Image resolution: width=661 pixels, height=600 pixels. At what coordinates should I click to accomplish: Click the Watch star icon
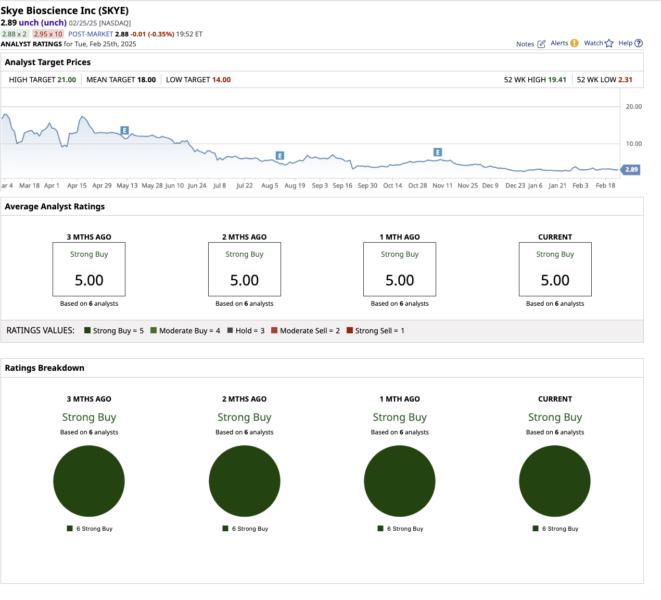click(609, 43)
